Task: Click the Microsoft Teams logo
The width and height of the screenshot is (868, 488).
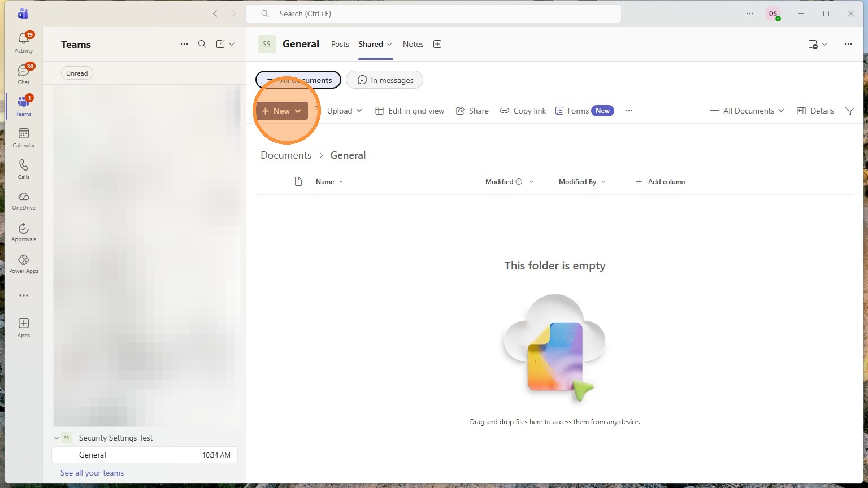Action: (23, 14)
